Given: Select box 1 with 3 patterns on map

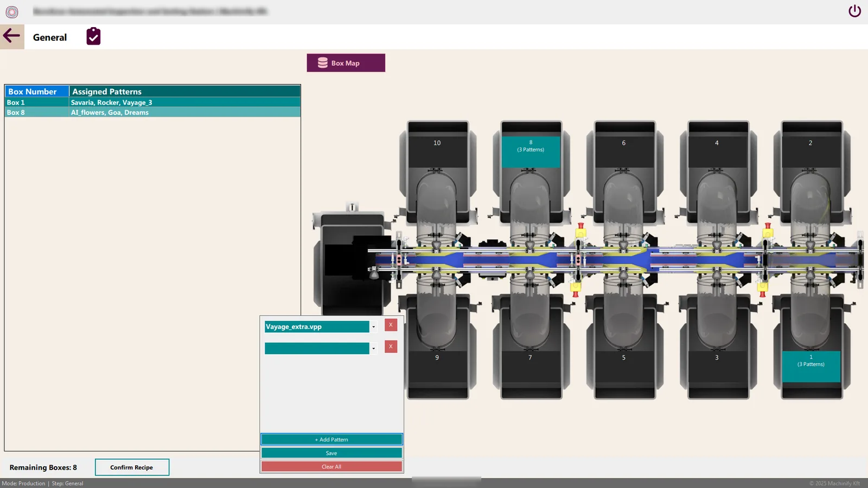Looking at the screenshot, I should tap(811, 367).
